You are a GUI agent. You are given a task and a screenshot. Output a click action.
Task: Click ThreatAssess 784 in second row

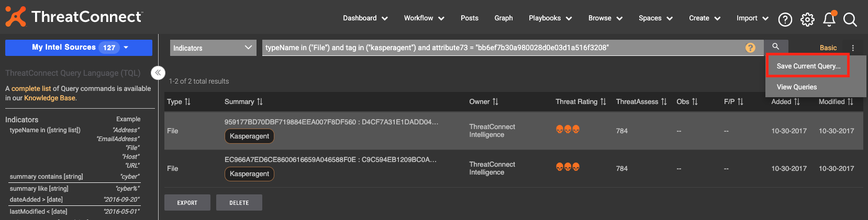(x=622, y=168)
